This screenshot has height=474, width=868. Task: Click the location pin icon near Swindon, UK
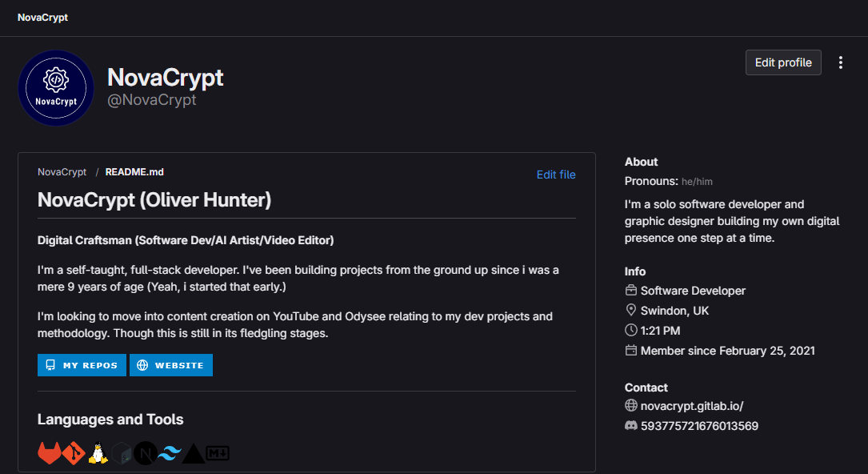[x=630, y=310]
